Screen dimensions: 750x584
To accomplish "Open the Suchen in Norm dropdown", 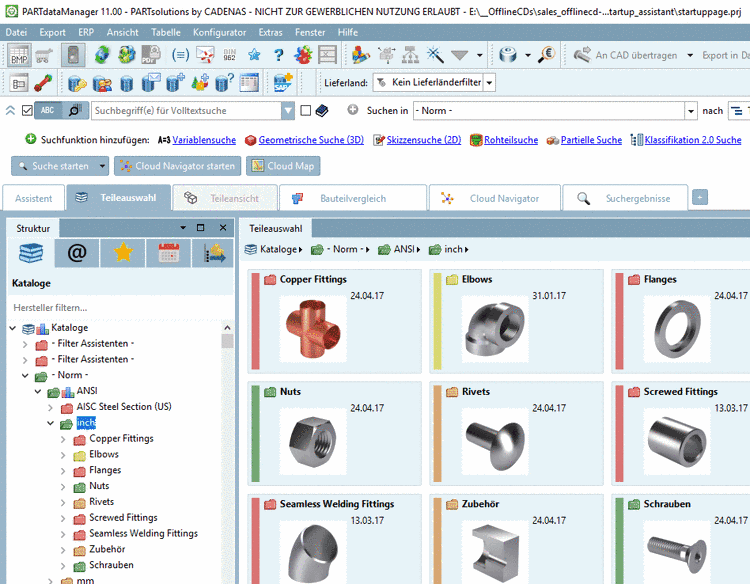I will coord(691,111).
